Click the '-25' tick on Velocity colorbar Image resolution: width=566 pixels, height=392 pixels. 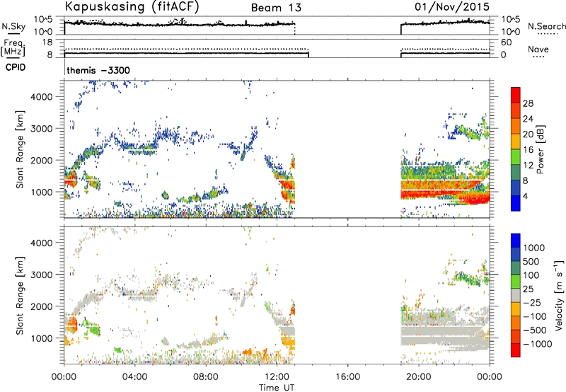[x=531, y=303]
